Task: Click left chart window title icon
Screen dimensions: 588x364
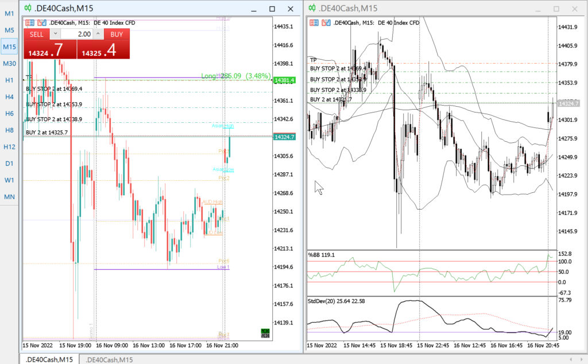Action: (x=28, y=8)
